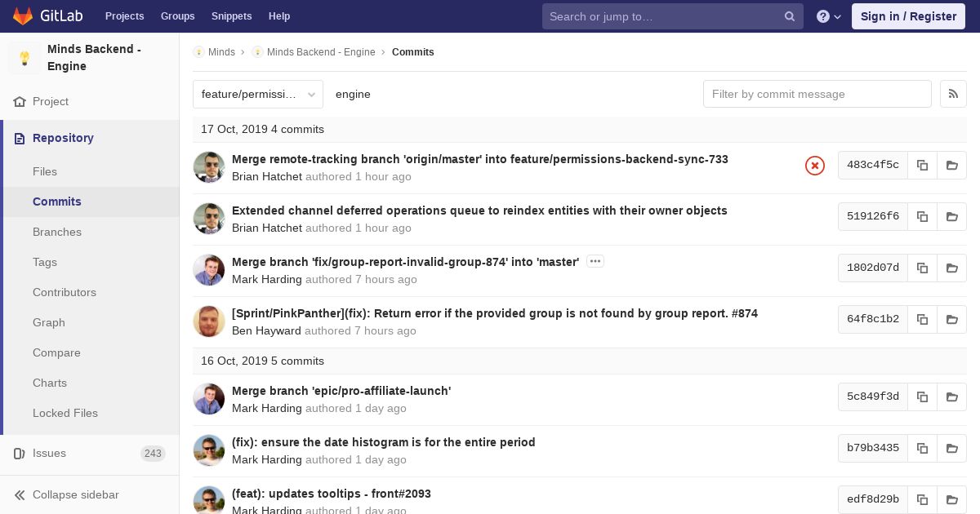Open Contributors in the sidebar
This screenshot has width=980, height=514.
(65, 292)
